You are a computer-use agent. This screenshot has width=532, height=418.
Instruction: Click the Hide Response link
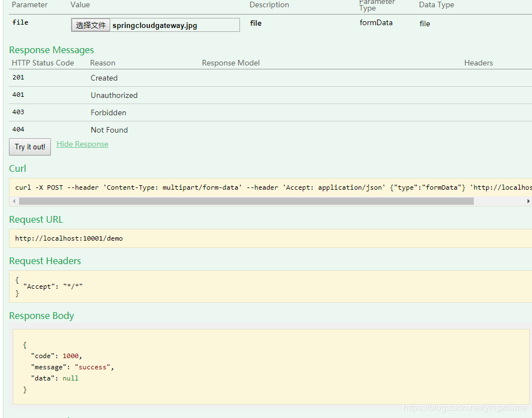point(82,144)
